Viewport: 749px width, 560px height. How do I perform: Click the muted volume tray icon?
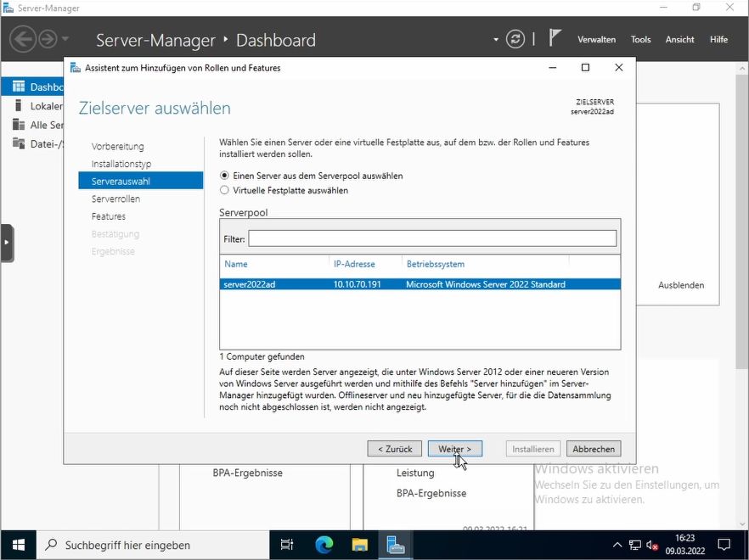click(652, 545)
